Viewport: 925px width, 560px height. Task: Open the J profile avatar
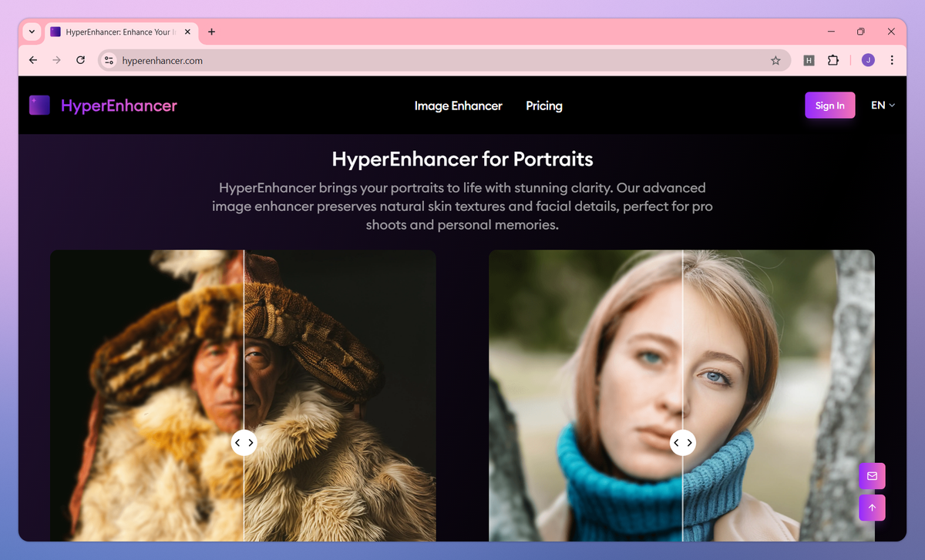pos(868,60)
